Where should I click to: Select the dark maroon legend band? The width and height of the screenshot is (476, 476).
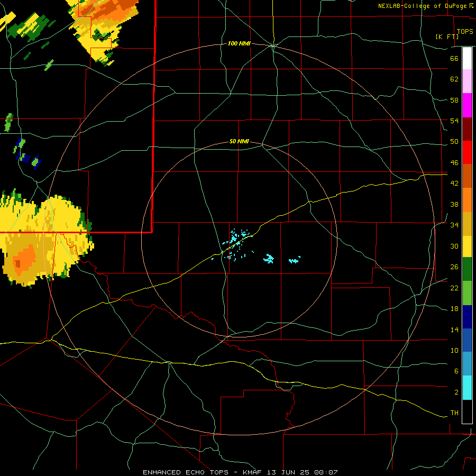coord(467,129)
